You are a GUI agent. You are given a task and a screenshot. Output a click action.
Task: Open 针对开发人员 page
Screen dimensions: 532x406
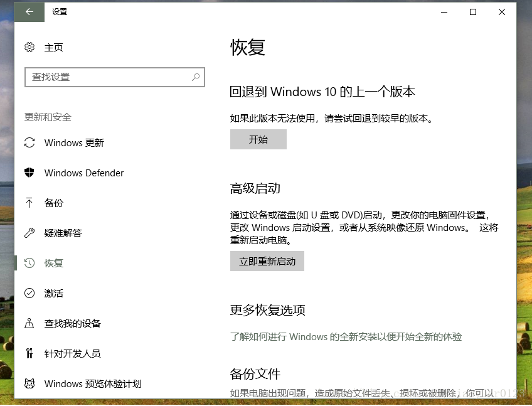pos(73,353)
